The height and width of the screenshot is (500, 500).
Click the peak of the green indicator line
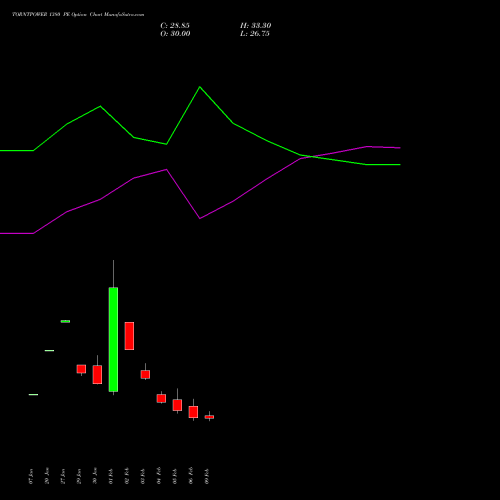(200, 87)
